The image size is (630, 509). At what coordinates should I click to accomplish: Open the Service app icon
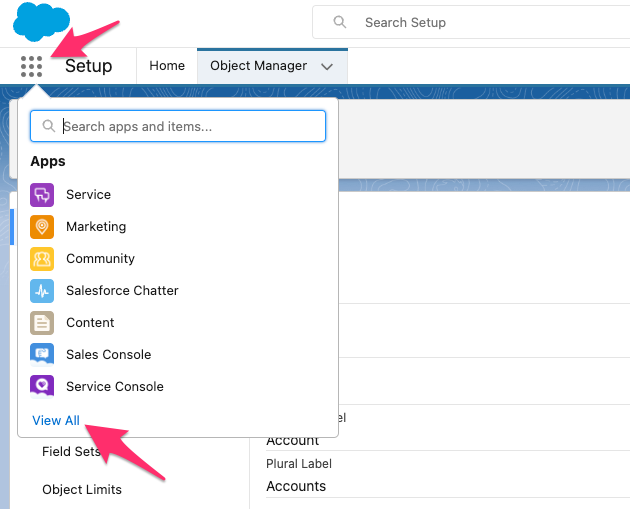coord(42,195)
